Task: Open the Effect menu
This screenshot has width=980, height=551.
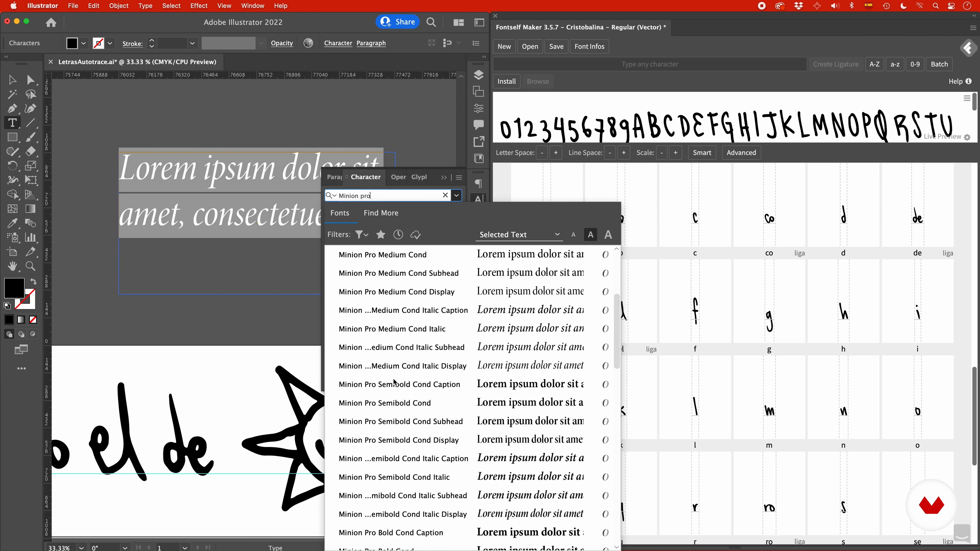Action: click(x=199, y=6)
